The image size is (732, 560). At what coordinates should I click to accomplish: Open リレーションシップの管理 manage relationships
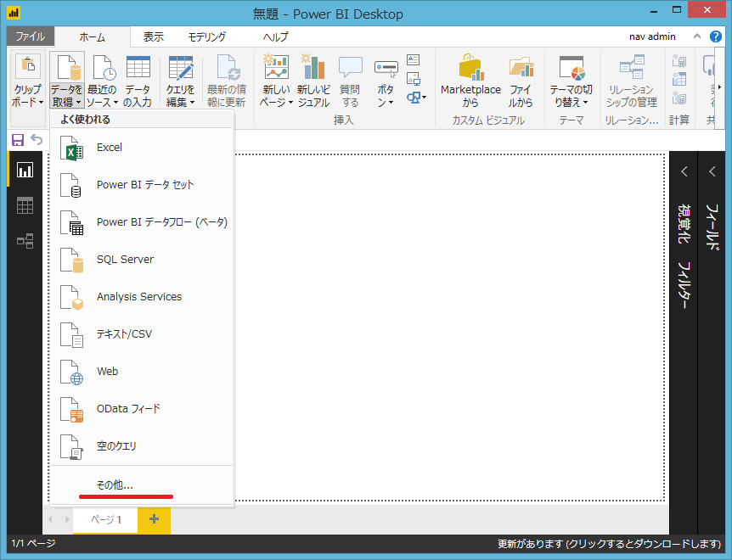click(x=632, y=81)
